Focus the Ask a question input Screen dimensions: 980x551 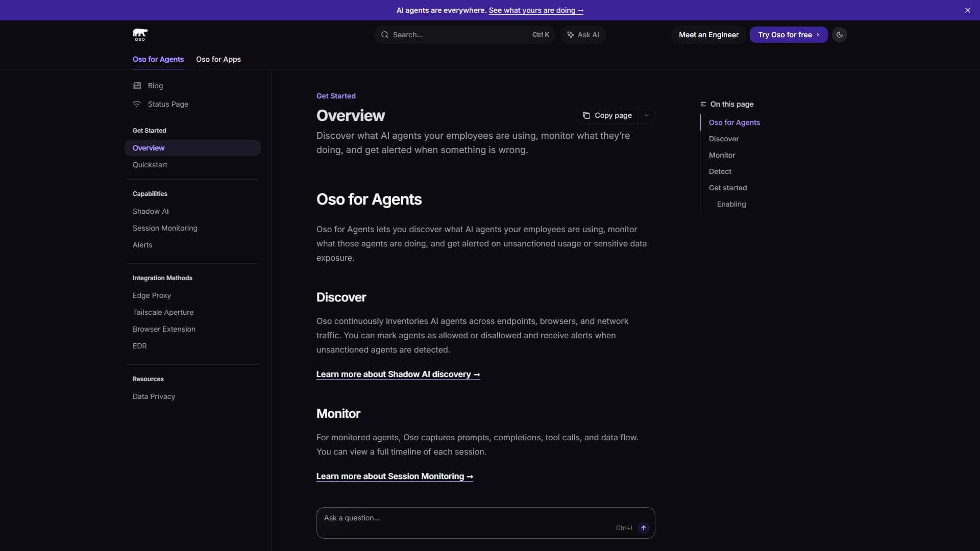pos(485,523)
